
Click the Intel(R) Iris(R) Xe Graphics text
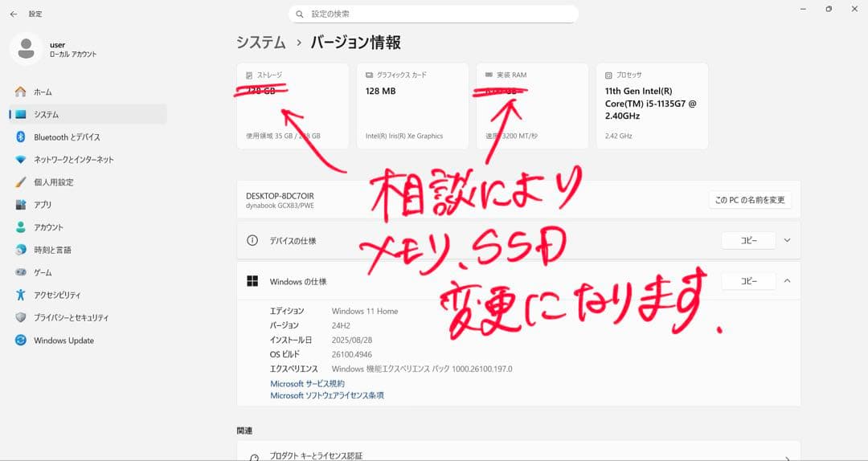404,136
